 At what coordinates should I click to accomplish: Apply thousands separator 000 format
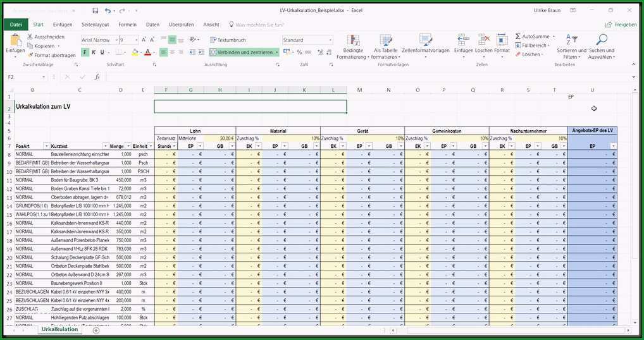(x=308, y=52)
